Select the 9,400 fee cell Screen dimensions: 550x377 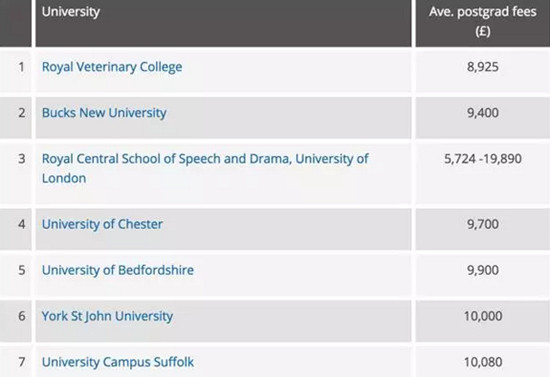tap(483, 118)
